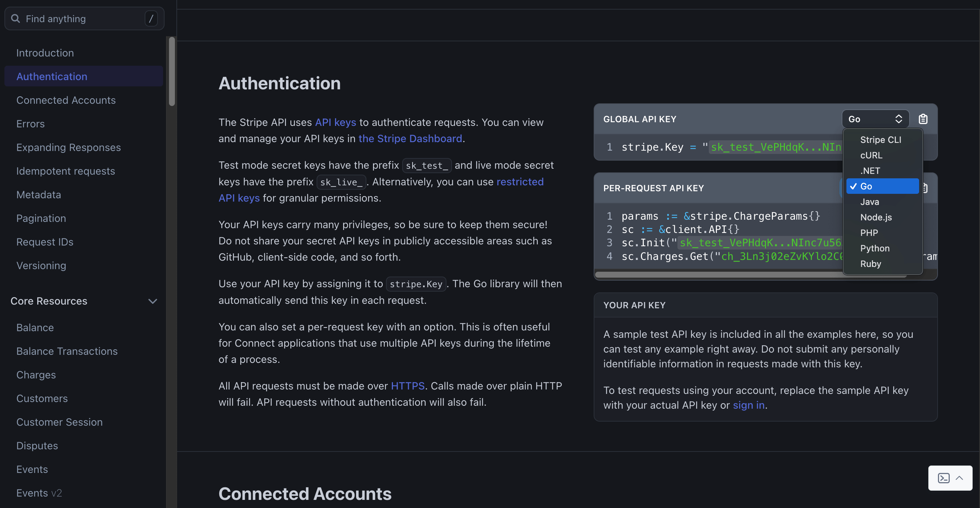Select Python from the language list

874,248
